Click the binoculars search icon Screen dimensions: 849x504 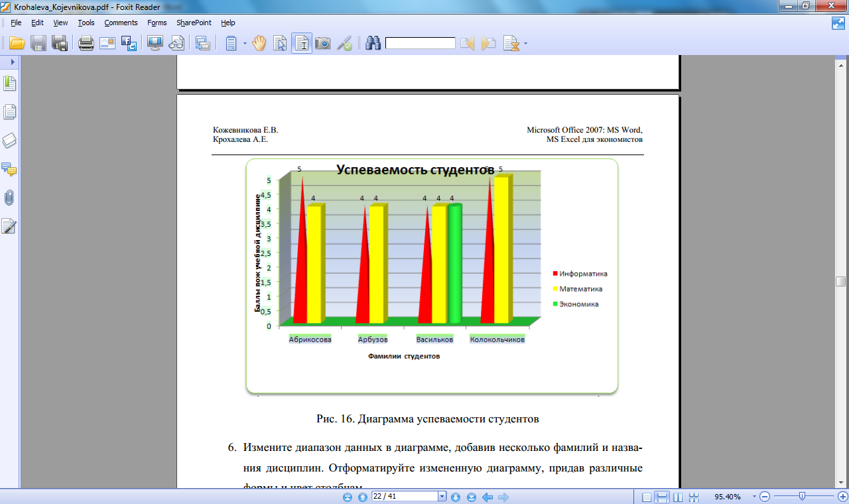(x=373, y=44)
